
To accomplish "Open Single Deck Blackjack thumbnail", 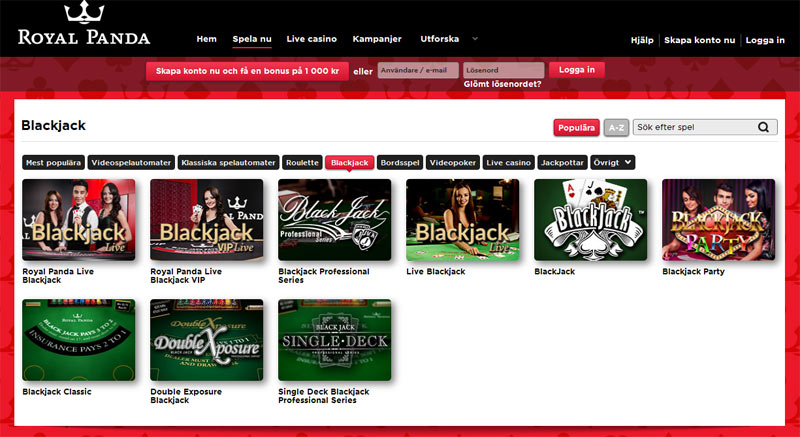I will tap(335, 340).
